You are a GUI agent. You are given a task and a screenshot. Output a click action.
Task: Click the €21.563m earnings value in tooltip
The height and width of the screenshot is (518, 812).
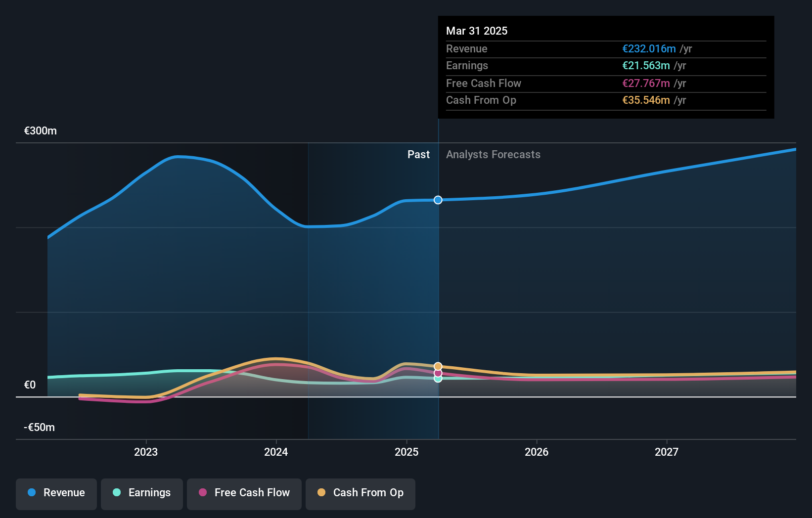pyautogui.click(x=646, y=66)
